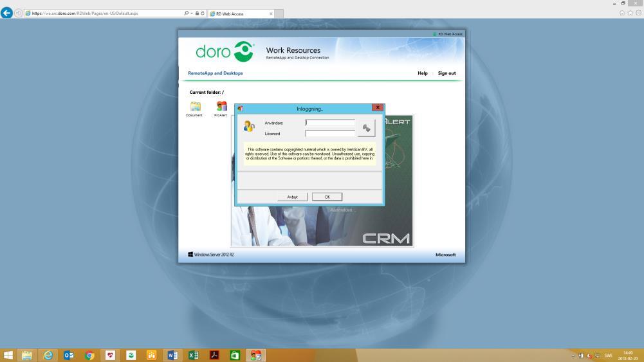Click the browser Back arrow button
The image size is (644, 362).
point(6,13)
